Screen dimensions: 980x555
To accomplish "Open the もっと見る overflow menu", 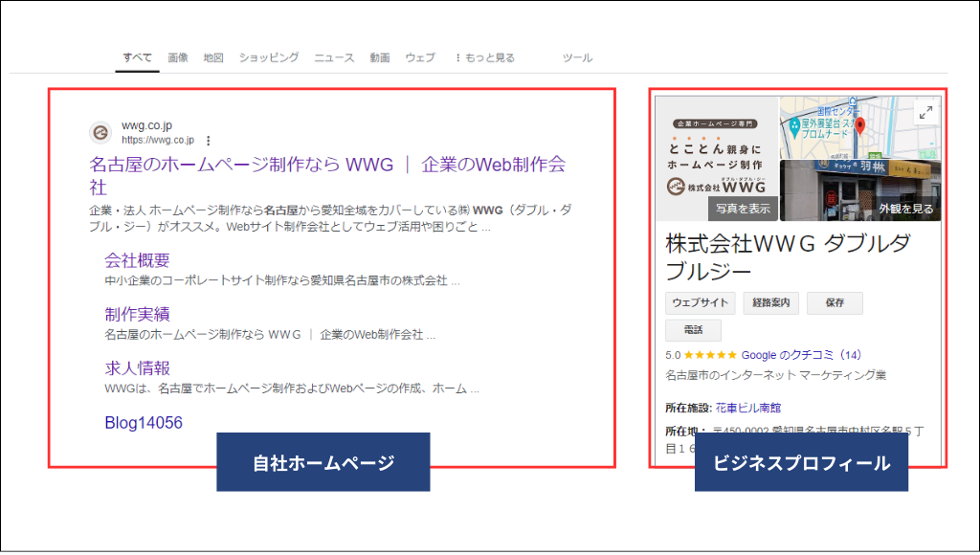I will pos(483,56).
